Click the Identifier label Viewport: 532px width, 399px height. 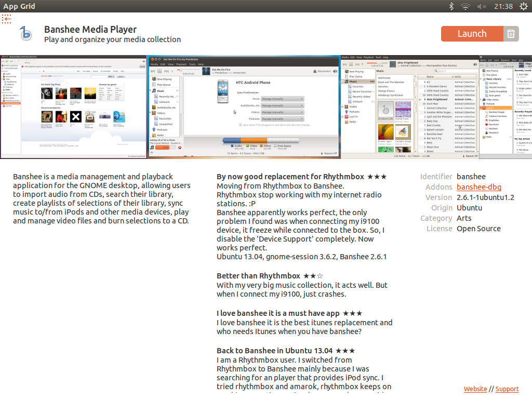(x=436, y=177)
